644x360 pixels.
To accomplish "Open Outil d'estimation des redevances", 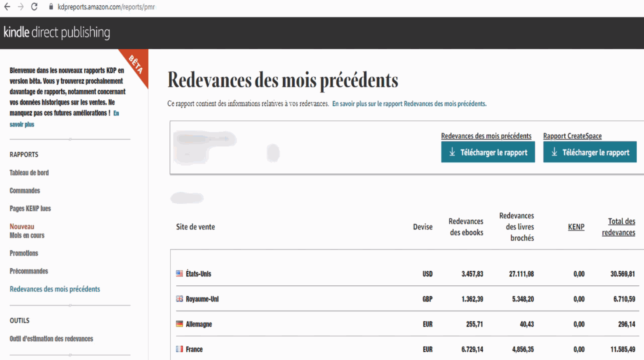I will click(51, 339).
